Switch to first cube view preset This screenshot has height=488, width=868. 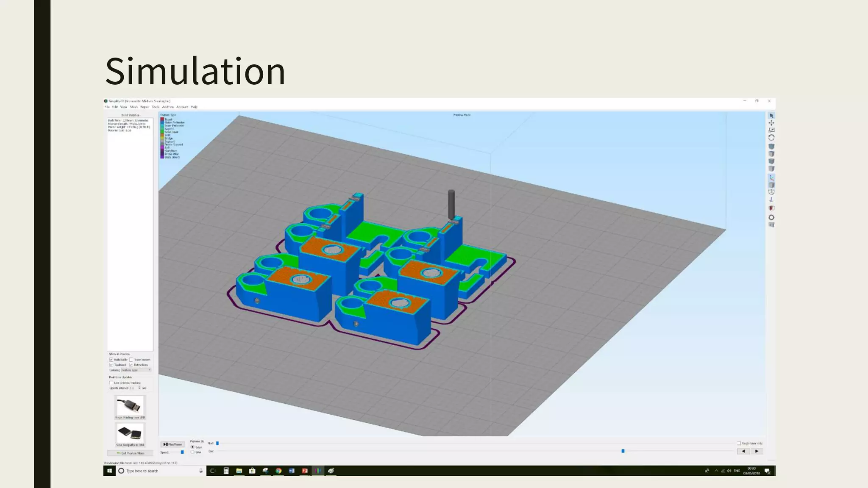[x=771, y=147]
